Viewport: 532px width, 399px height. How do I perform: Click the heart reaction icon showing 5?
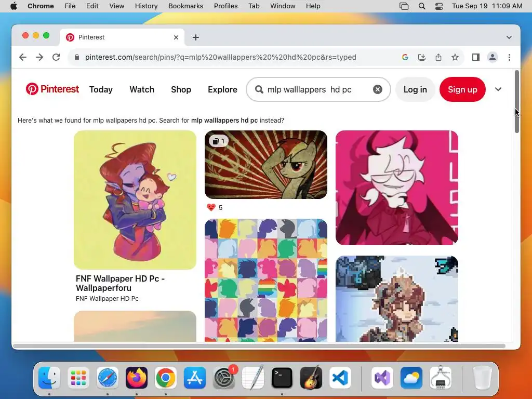[211, 207]
